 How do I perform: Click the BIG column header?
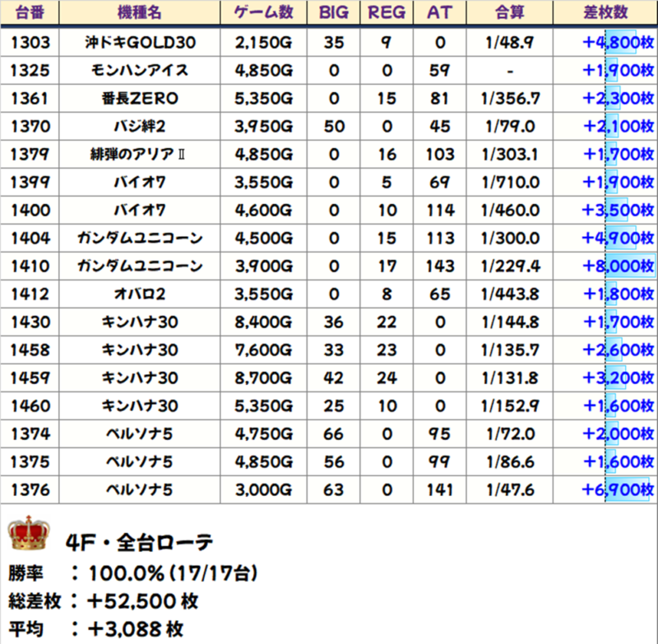(334, 12)
